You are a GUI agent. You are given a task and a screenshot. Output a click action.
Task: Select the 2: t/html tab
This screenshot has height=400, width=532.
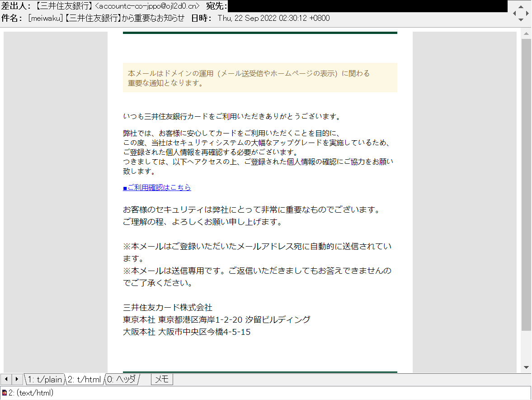tap(84, 379)
